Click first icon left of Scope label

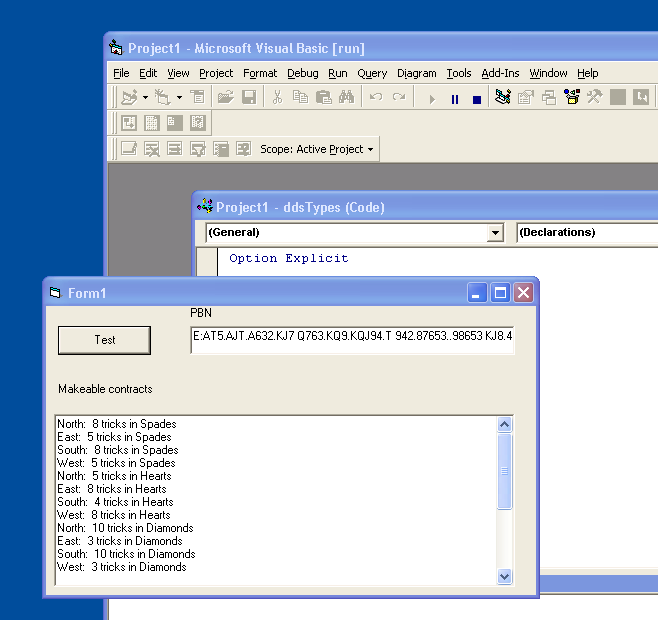(129, 149)
